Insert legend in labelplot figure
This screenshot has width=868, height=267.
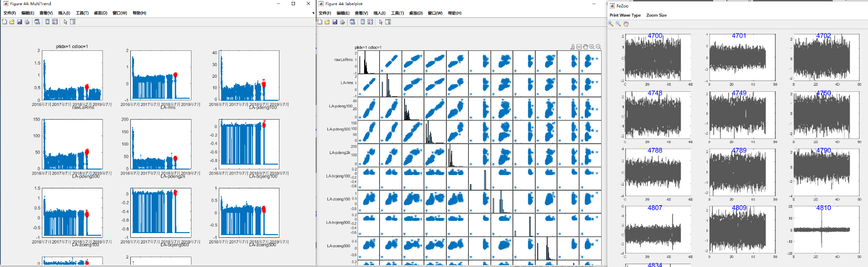[x=370, y=22]
